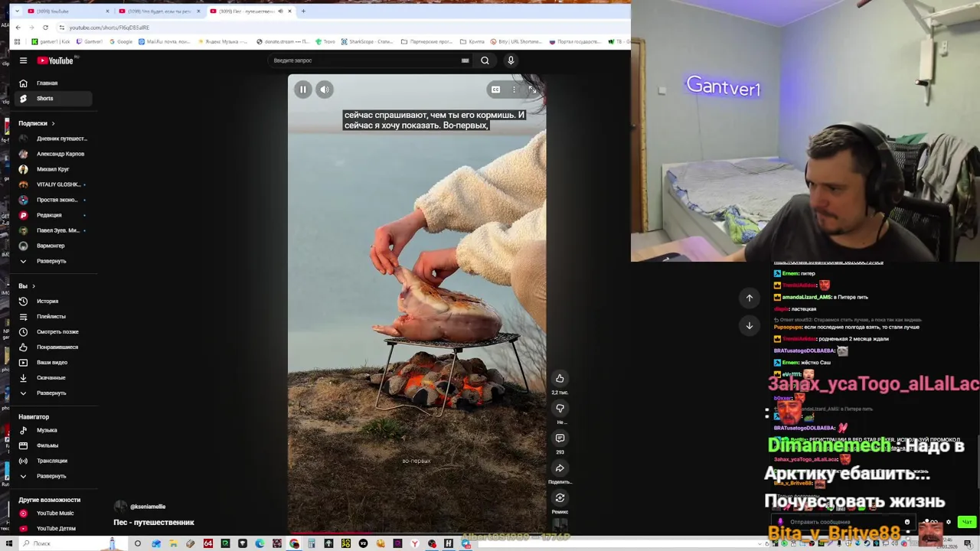Share the Shorts video
Screen dimensions: 980x551
[x=560, y=468]
